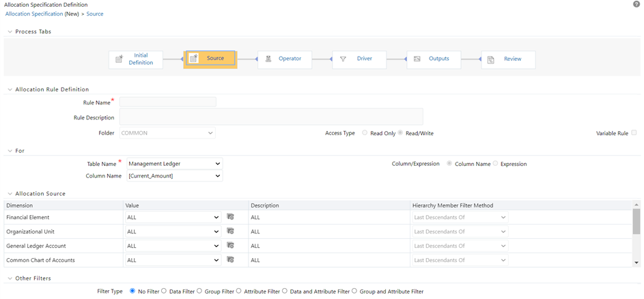Screen dimensions: 644x299
Task: Click the Outputs step icon
Action: tap(417, 59)
